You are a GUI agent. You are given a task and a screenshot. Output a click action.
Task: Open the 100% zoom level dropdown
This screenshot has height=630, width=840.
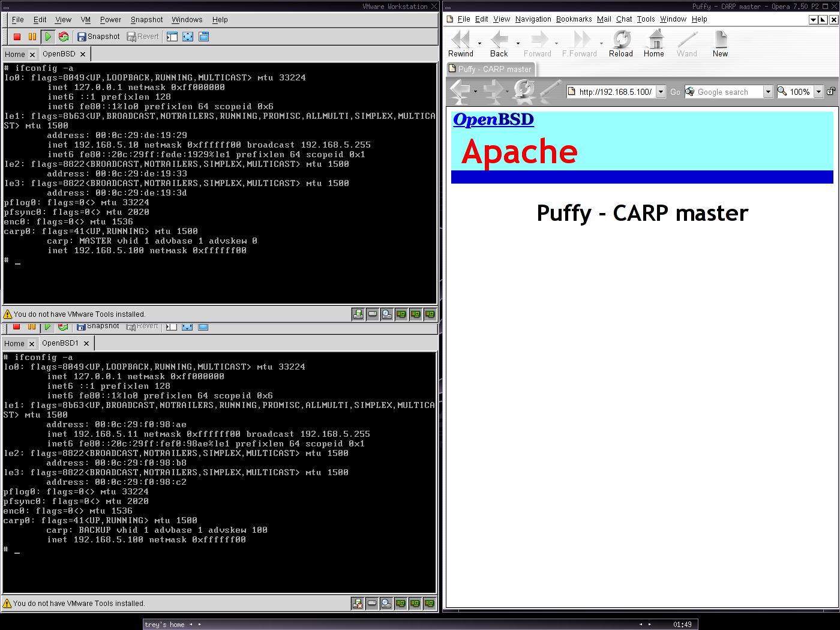[818, 92]
